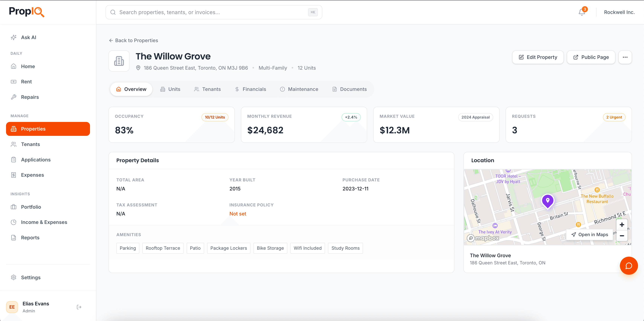Open the ellipsis more-options menu

(625, 57)
